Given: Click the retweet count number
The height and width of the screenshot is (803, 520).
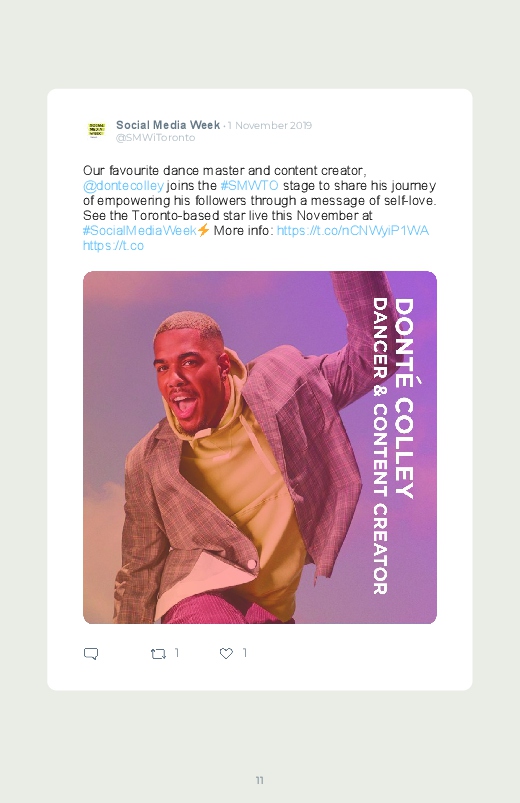Looking at the screenshot, I should pyautogui.click(x=177, y=652).
